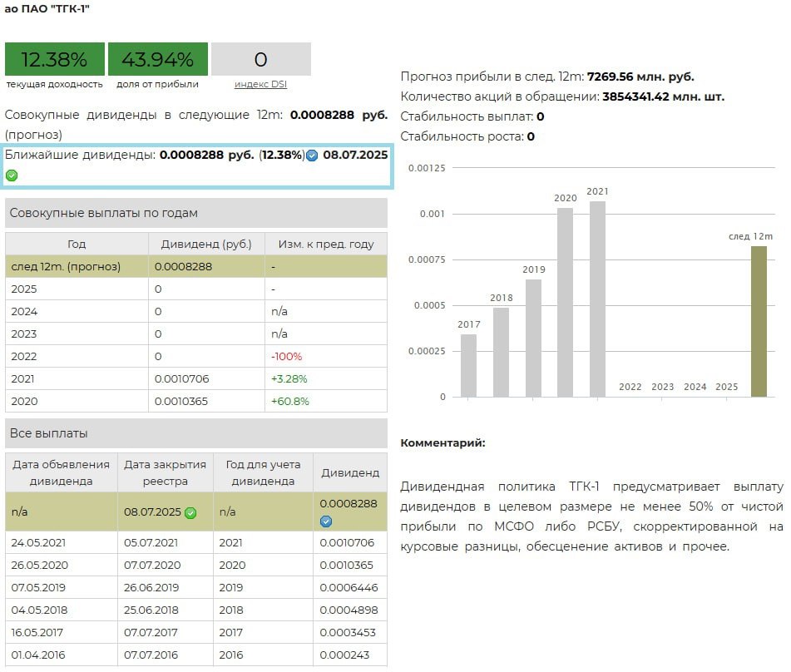Viewport: 791px width, 672px height.
Task: Select the 2021 bar in the chart
Action: click(x=597, y=299)
